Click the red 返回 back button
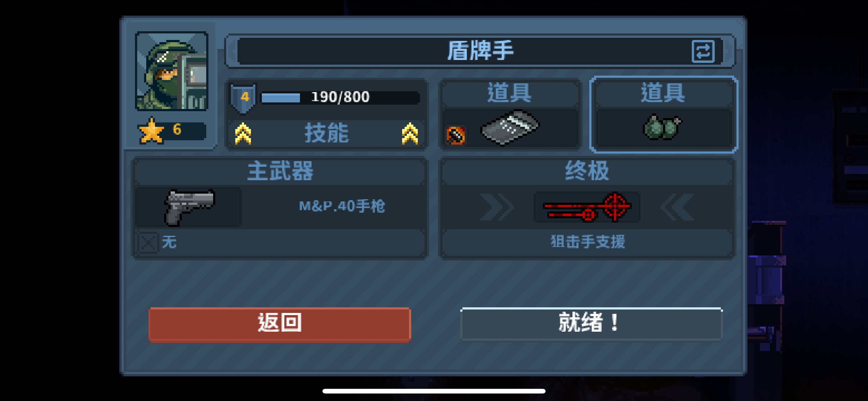This screenshot has width=868, height=401. coord(280,324)
